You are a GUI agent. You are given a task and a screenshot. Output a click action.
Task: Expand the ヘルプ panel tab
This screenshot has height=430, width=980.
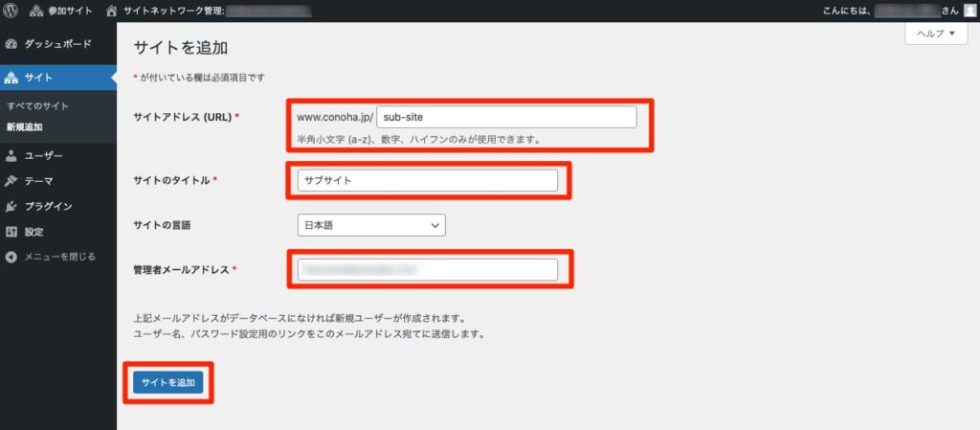click(x=931, y=34)
